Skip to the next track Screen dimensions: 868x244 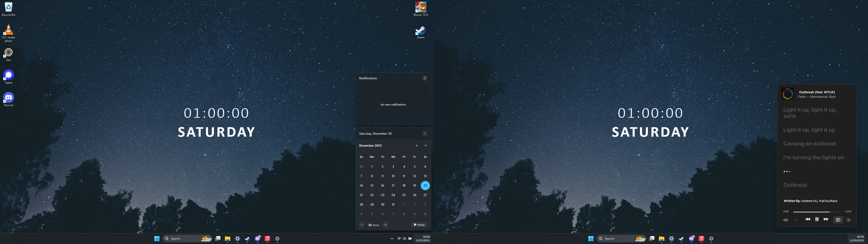coord(826,219)
